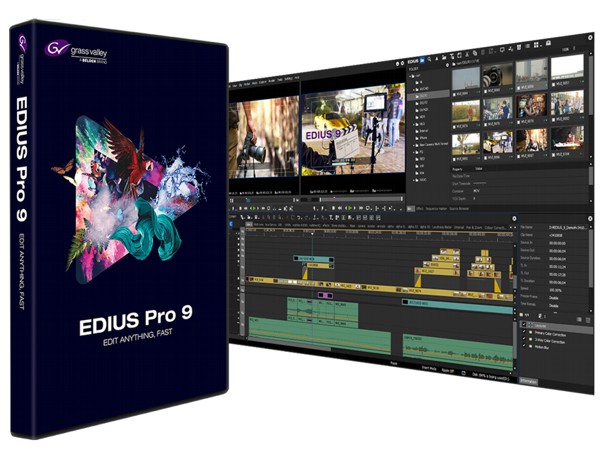Toggle the Primary Color Correction checkbox
The height and width of the screenshot is (450, 600).
pyautogui.click(x=524, y=331)
